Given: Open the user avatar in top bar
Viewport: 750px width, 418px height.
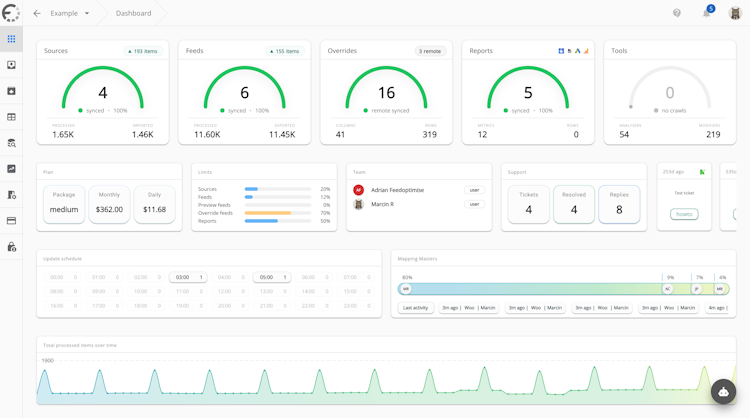Looking at the screenshot, I should (x=735, y=13).
